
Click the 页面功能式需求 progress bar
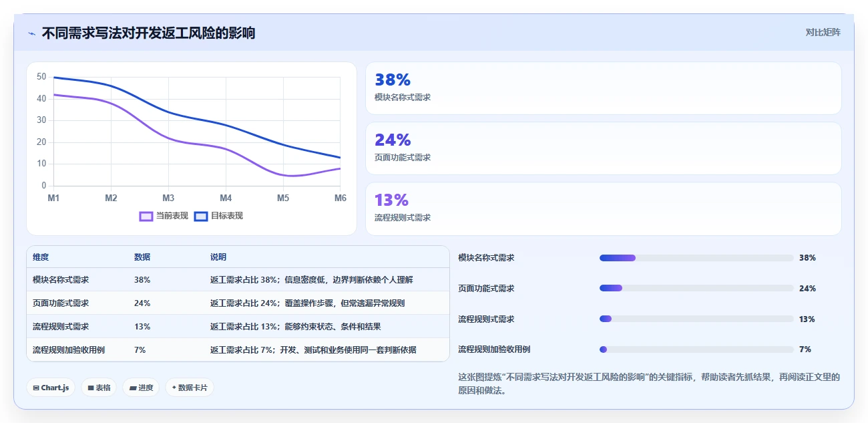(696, 288)
